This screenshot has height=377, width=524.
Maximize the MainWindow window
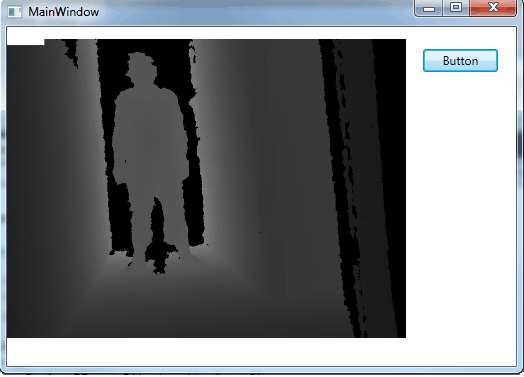click(x=456, y=8)
